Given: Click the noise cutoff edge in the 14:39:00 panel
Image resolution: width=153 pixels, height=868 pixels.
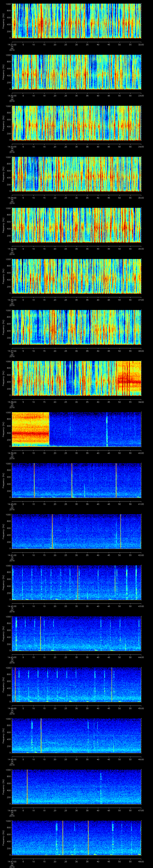Looking at the screenshot, I should [49, 429].
